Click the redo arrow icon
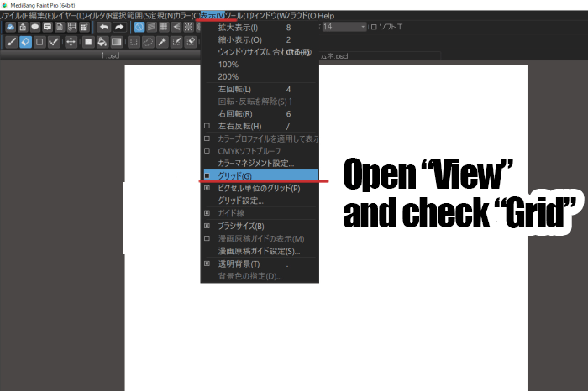The width and height of the screenshot is (588, 391). coord(119,27)
